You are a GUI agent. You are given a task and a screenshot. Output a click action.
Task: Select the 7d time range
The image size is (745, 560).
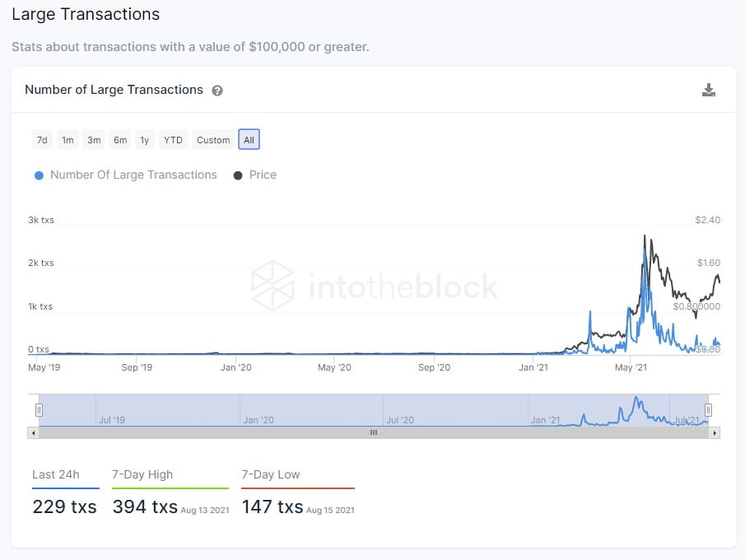pyautogui.click(x=42, y=140)
